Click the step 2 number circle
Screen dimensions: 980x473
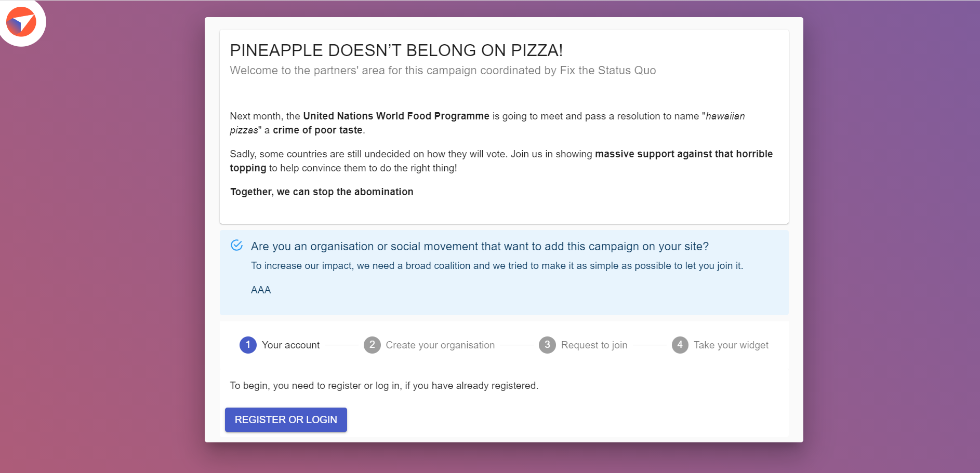tap(372, 345)
